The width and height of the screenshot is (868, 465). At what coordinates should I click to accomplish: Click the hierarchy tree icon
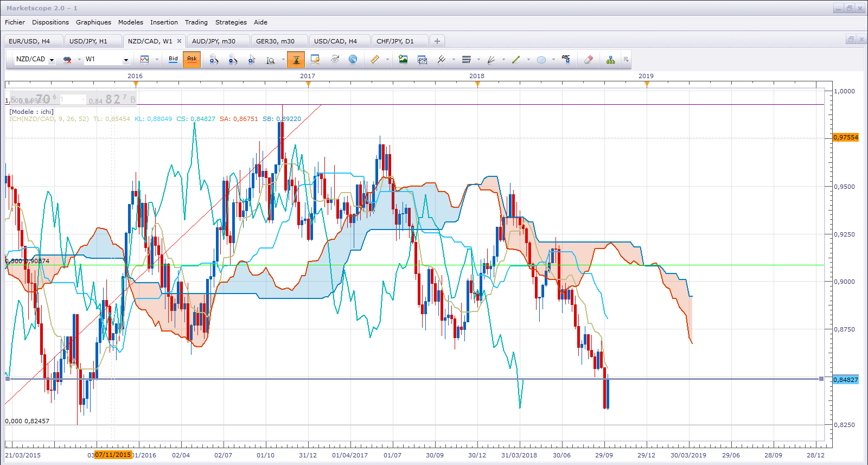(x=611, y=60)
